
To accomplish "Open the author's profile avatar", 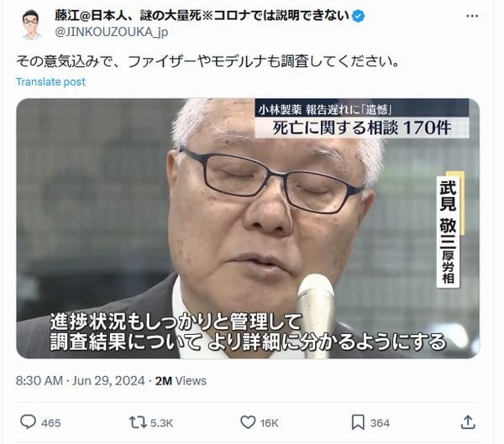I will click(31, 24).
